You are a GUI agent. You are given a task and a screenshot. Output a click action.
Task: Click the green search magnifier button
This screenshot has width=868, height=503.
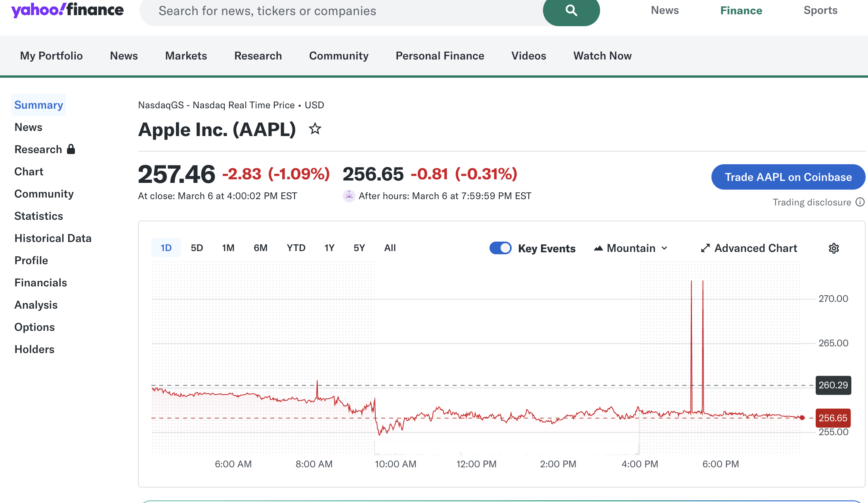tap(571, 10)
